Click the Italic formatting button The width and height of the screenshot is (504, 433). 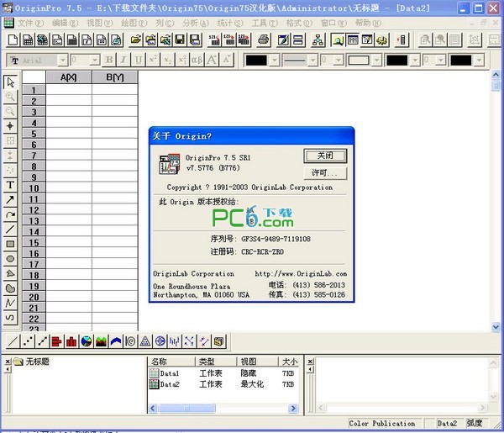click(x=123, y=60)
